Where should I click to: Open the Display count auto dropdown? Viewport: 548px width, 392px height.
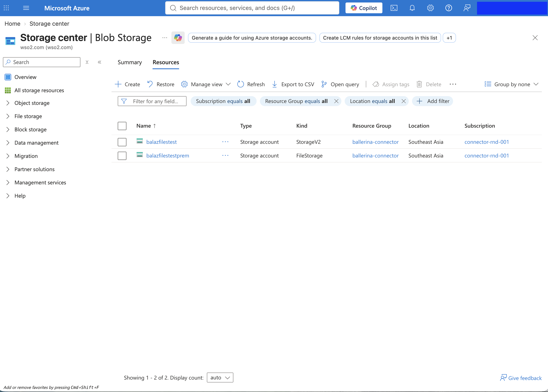pos(220,377)
